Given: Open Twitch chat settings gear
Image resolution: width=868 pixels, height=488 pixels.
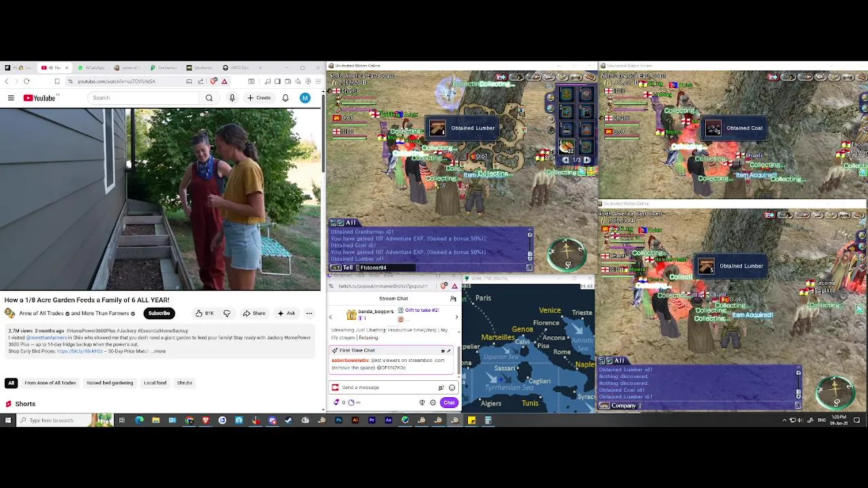Looking at the screenshot, I should point(433,403).
